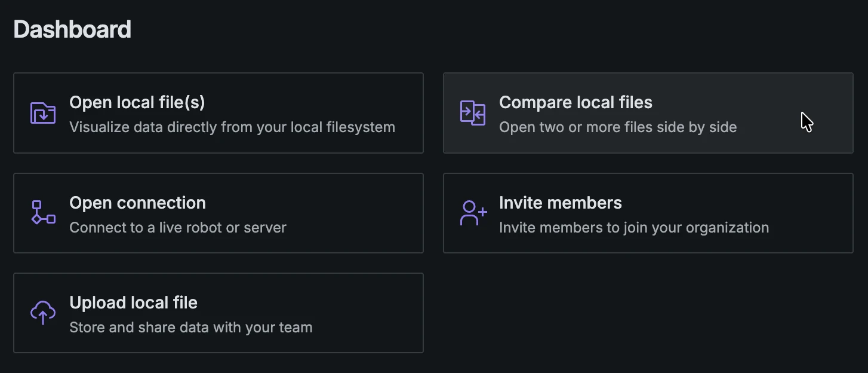
Task: Choose the 'Upload local file' card title
Action: pos(133,302)
